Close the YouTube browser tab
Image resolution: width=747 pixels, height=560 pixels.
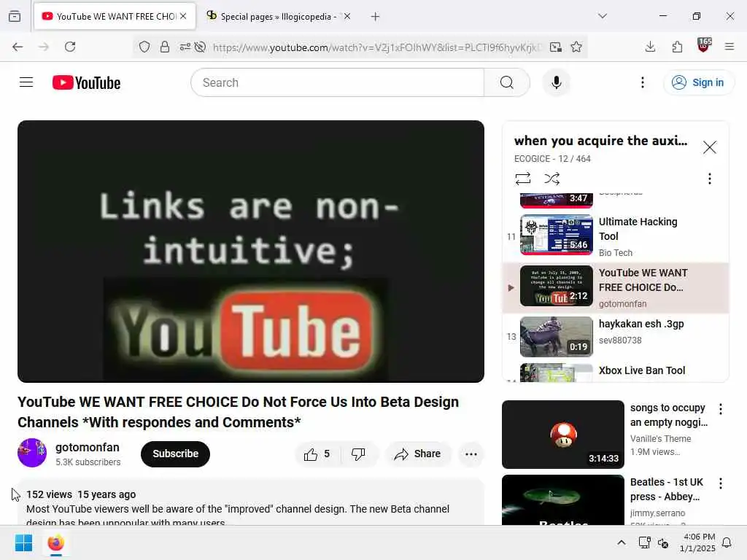pyautogui.click(x=183, y=16)
